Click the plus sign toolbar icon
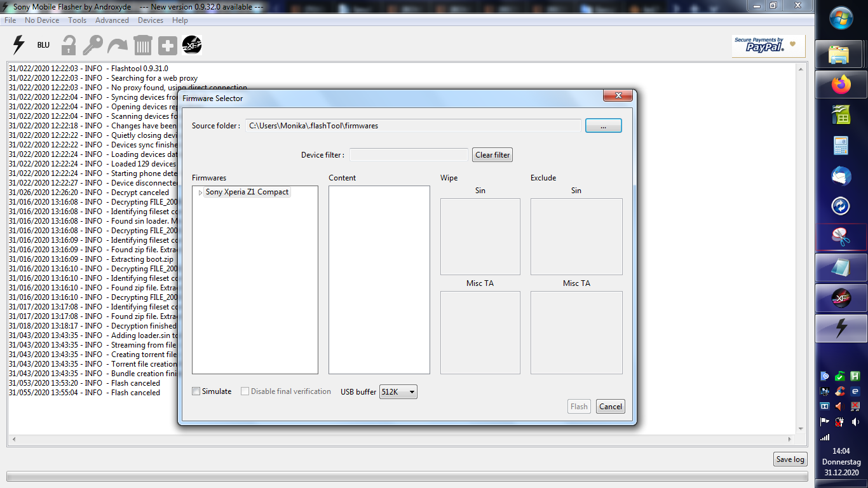Image resolution: width=868 pixels, height=488 pixels. [168, 46]
